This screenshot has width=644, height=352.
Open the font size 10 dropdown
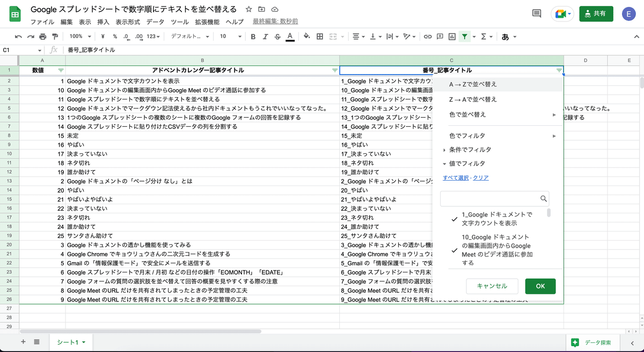(x=230, y=37)
